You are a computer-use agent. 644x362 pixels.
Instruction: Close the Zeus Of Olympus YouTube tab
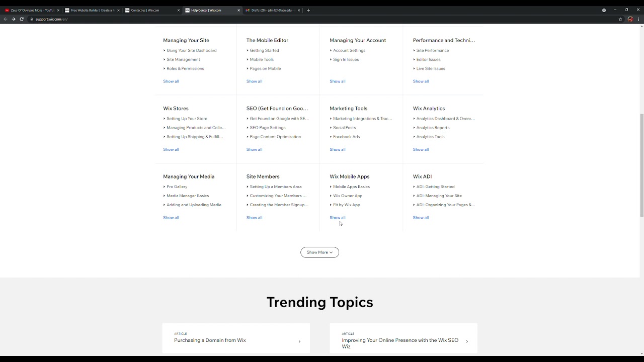pos(58,10)
